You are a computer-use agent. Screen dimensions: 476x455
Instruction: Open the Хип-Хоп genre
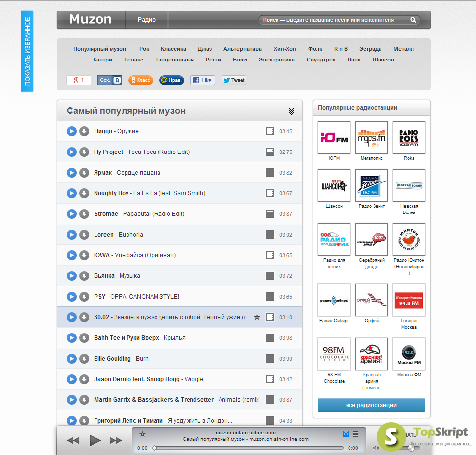click(285, 49)
